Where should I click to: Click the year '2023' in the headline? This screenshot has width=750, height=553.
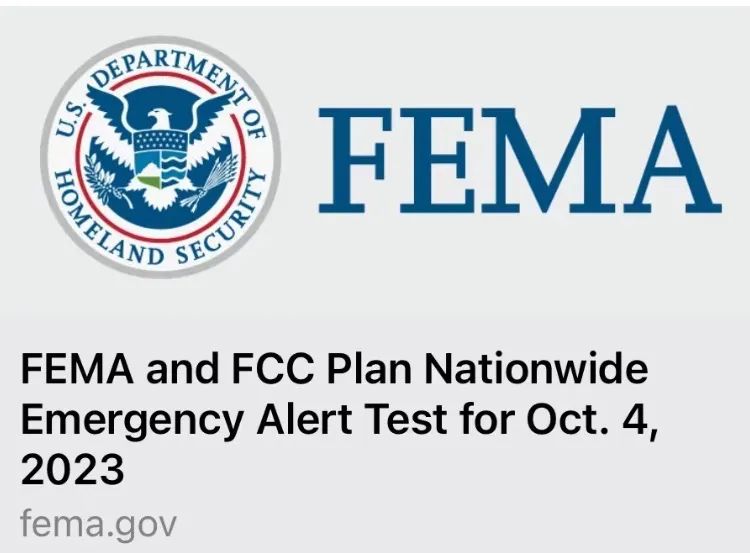(x=72, y=469)
